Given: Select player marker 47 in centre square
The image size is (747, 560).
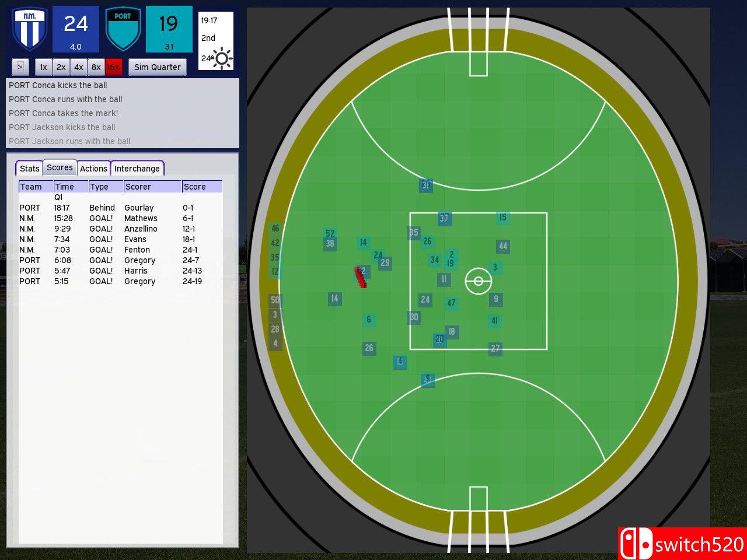Looking at the screenshot, I should tap(451, 303).
